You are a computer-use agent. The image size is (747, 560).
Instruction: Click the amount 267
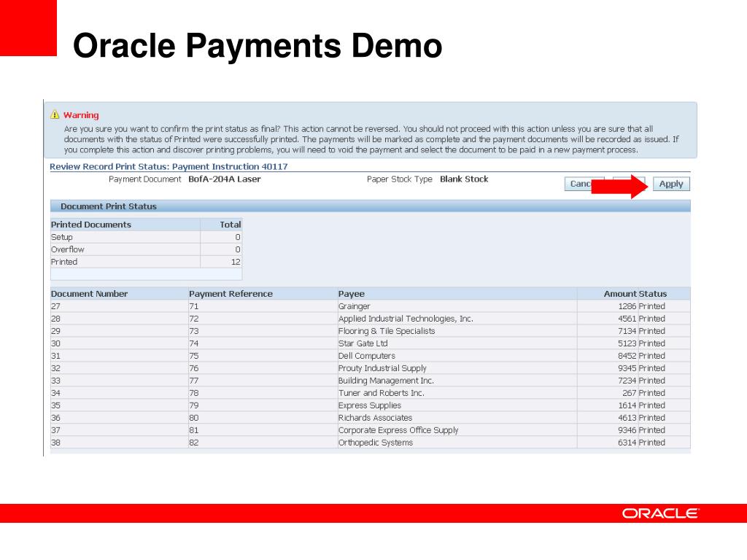click(x=630, y=393)
